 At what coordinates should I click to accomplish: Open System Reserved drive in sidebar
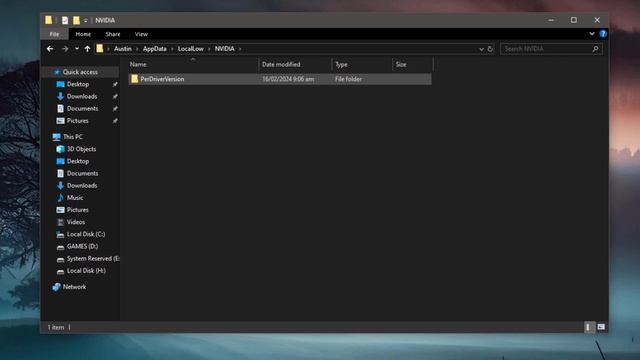tap(93, 259)
